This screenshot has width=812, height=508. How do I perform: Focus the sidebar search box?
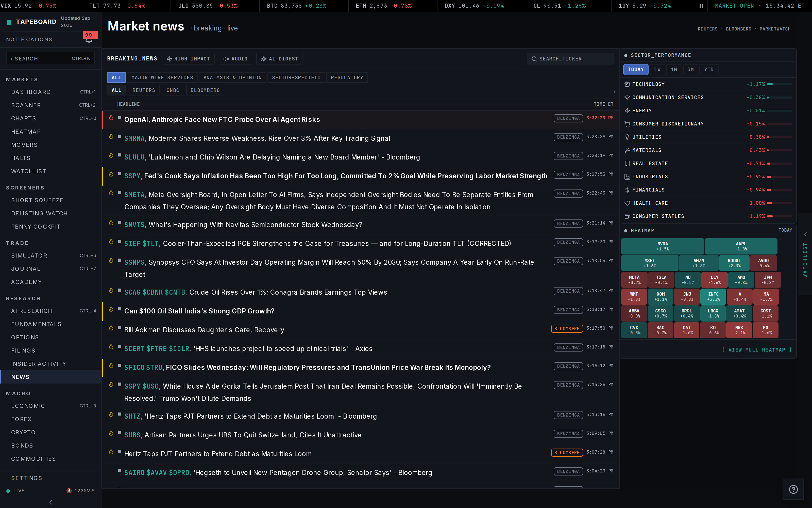coord(50,58)
